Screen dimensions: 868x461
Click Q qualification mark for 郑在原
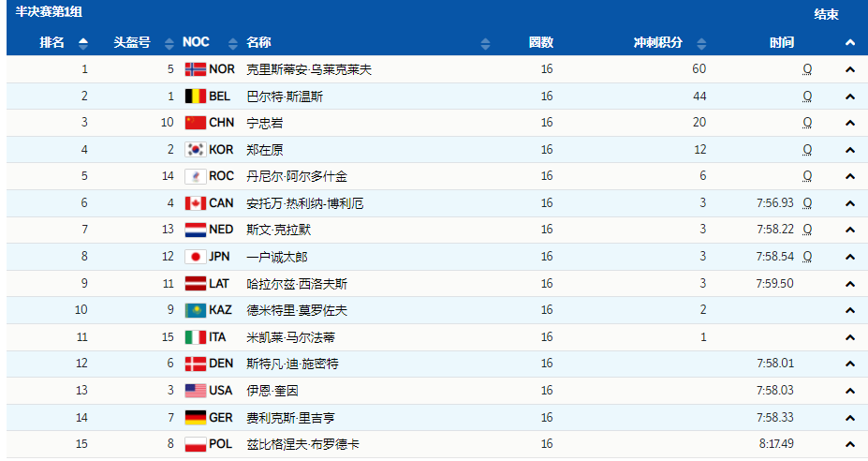tap(807, 150)
